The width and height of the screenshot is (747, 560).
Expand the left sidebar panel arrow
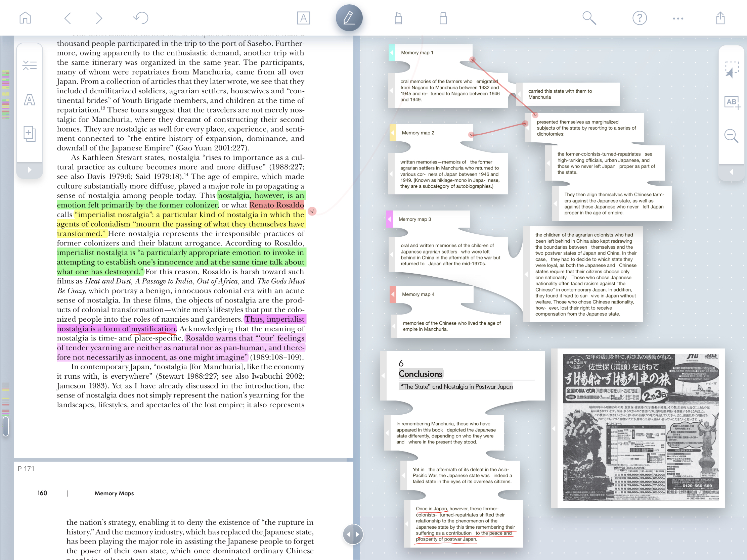coord(29,170)
